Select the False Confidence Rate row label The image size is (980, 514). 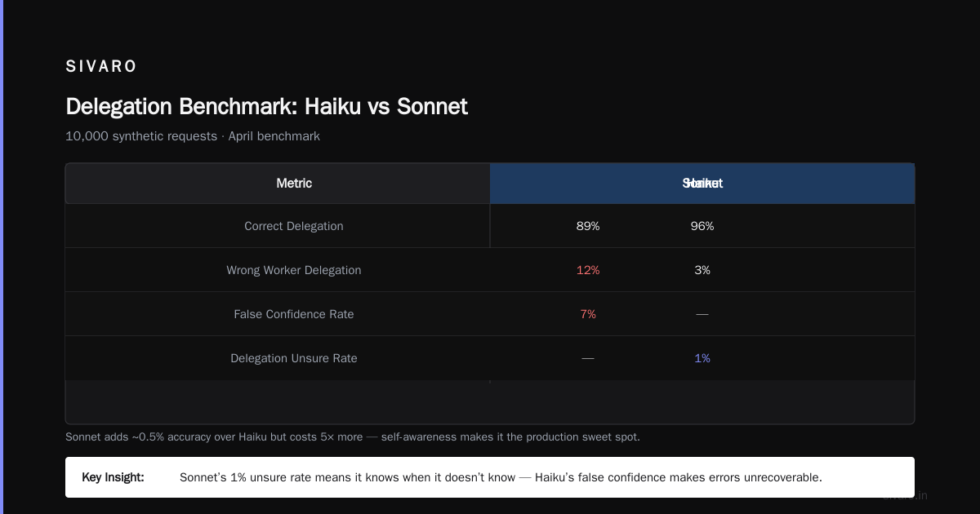click(x=294, y=314)
